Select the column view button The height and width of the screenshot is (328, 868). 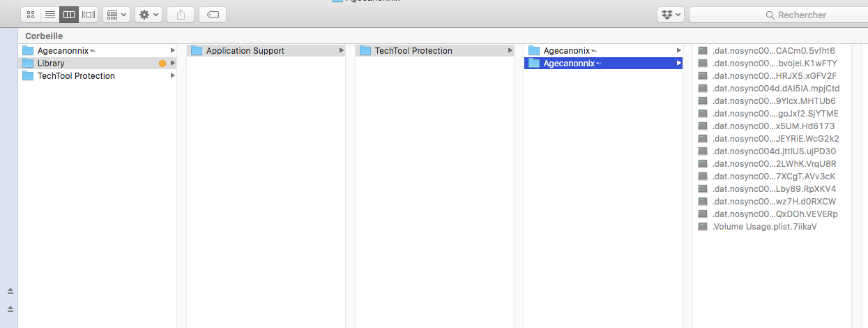pyautogui.click(x=69, y=14)
